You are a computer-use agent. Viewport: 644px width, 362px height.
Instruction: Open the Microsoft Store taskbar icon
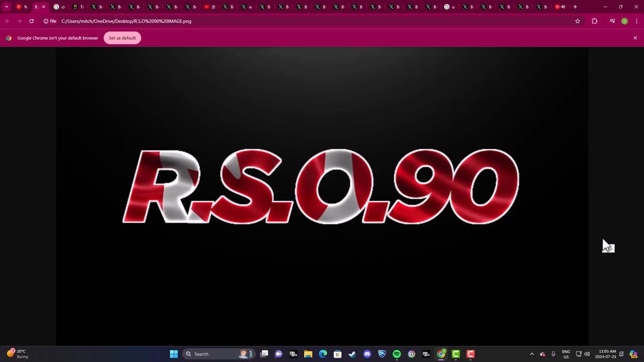click(x=338, y=354)
